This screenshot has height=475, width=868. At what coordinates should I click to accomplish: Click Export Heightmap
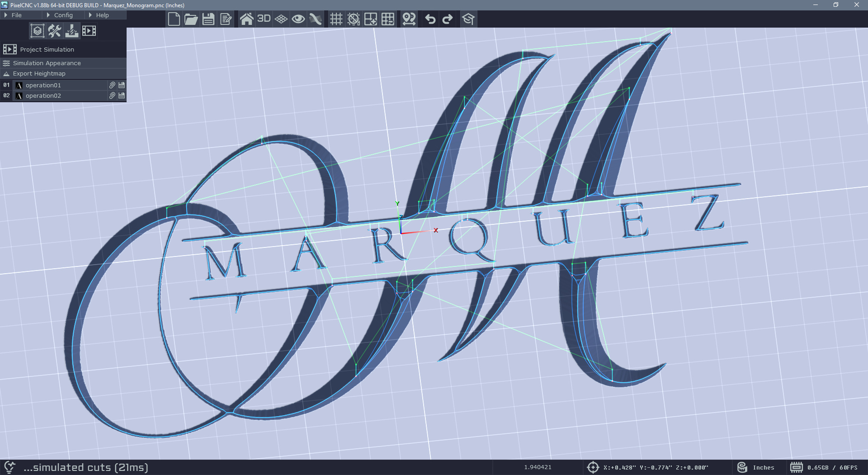tap(39, 73)
